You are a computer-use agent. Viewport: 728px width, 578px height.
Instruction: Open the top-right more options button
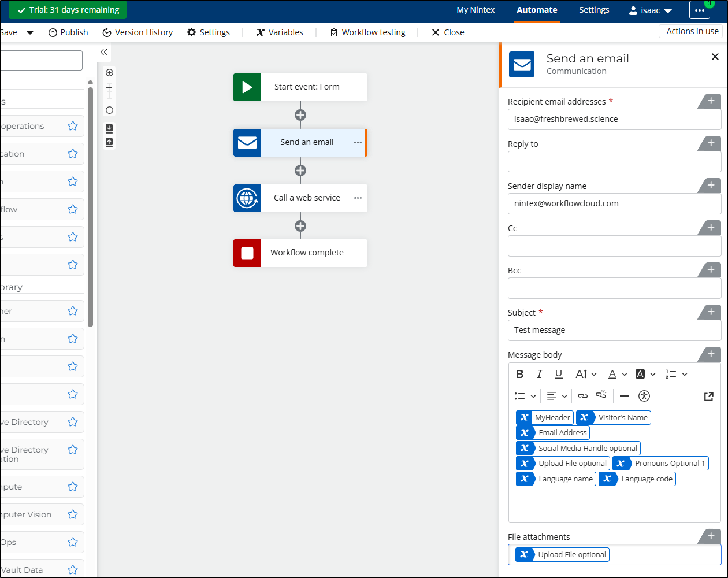[700, 10]
